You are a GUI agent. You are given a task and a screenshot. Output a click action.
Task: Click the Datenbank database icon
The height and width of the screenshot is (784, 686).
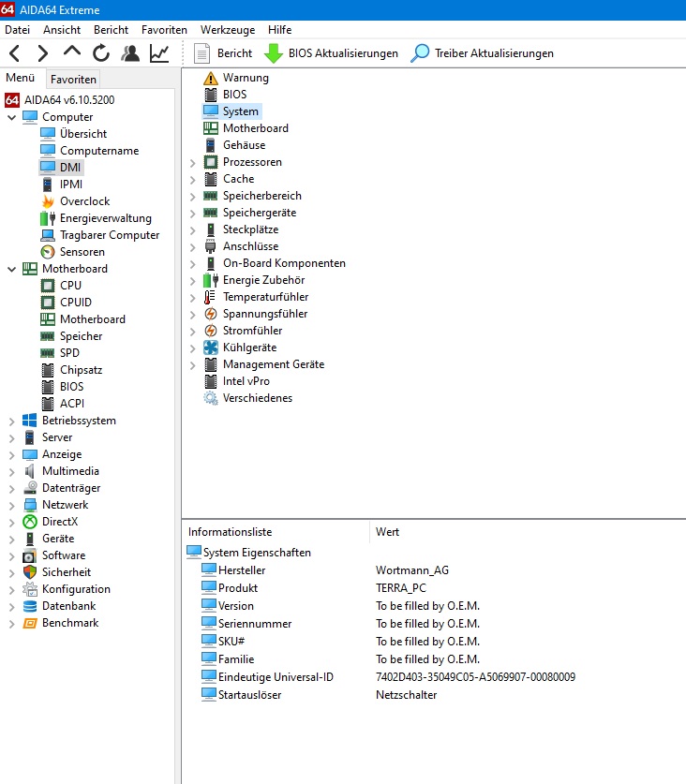pos(30,606)
